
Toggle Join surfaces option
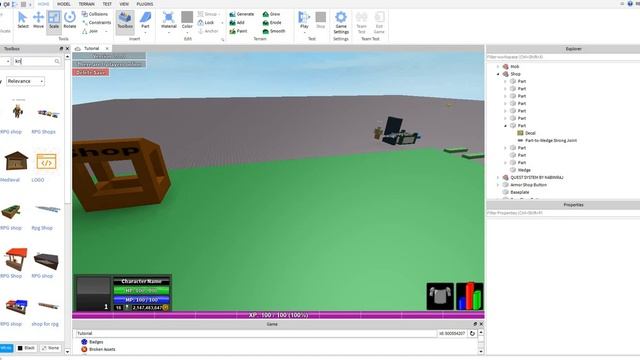click(x=90, y=31)
